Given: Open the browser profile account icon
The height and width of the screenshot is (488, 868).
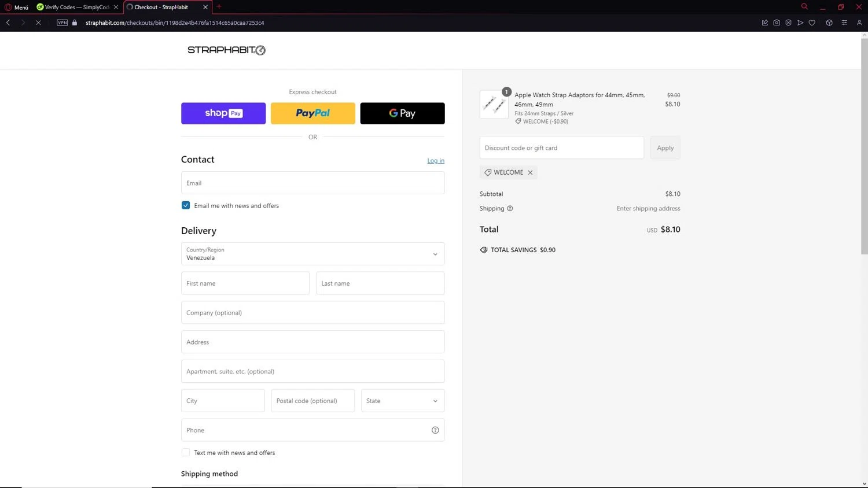Looking at the screenshot, I should click(859, 23).
